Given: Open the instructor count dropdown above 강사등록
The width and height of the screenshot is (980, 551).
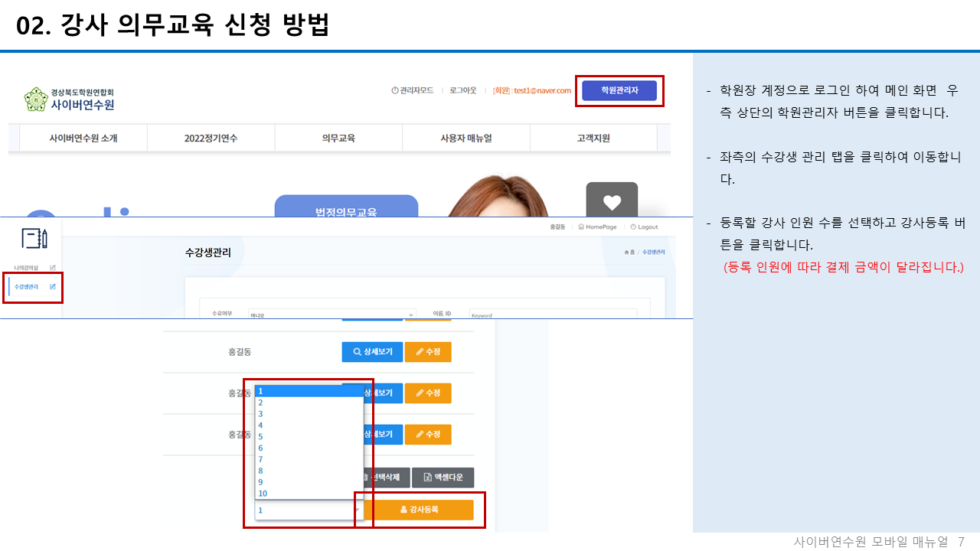Looking at the screenshot, I should click(305, 510).
